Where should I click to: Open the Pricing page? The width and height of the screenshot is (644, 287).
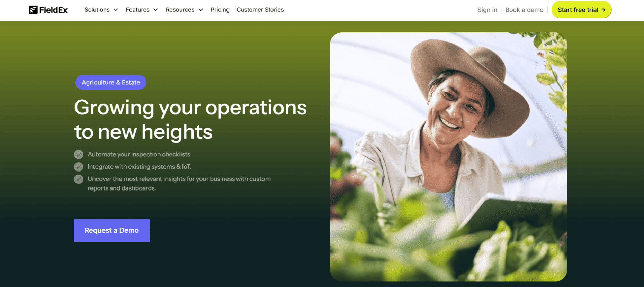pyautogui.click(x=220, y=10)
